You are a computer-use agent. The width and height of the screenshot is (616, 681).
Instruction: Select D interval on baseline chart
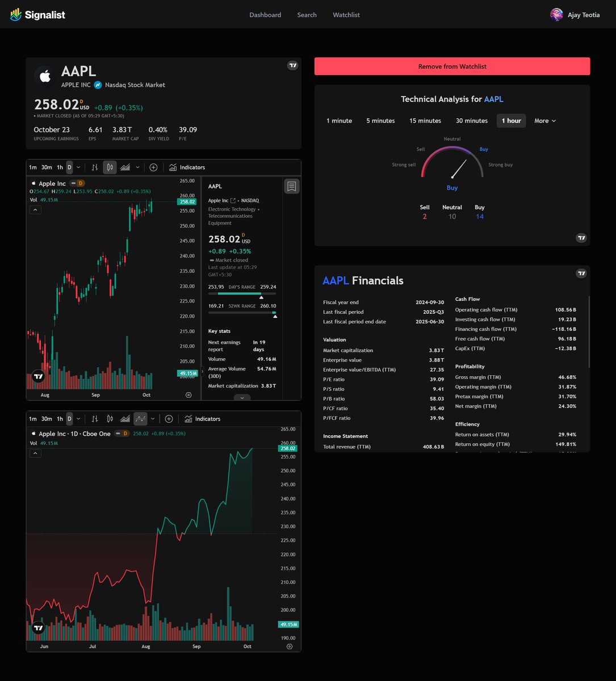pyautogui.click(x=69, y=419)
